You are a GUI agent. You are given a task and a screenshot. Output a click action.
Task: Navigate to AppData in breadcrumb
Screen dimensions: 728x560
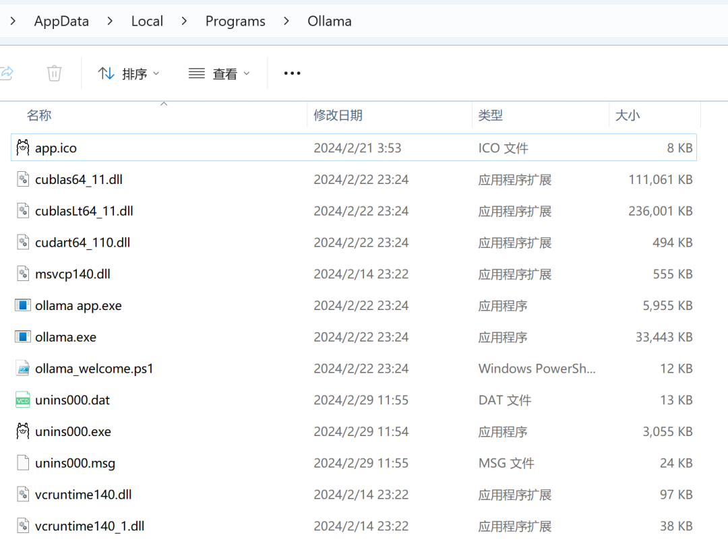[x=61, y=22]
